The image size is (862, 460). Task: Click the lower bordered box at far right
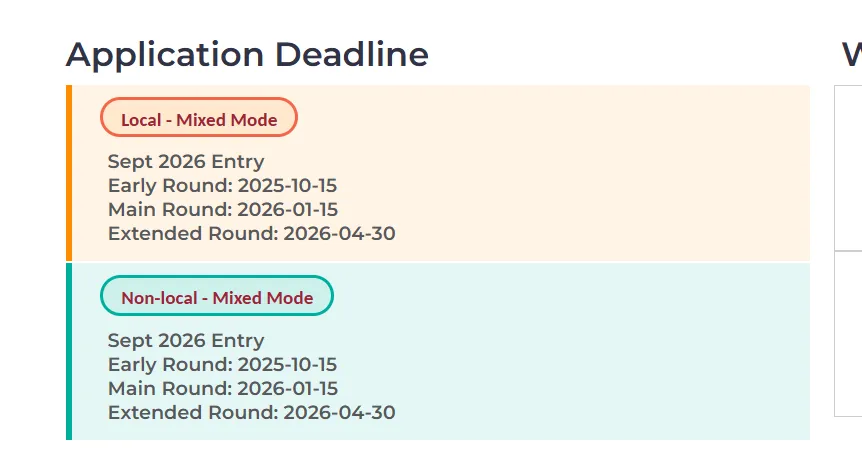pyautogui.click(x=849, y=333)
